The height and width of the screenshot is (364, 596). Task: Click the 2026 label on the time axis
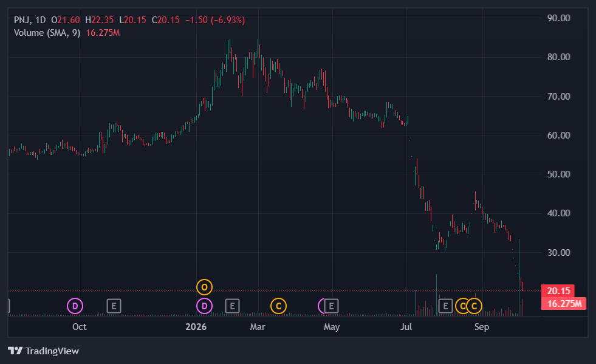coord(196,327)
